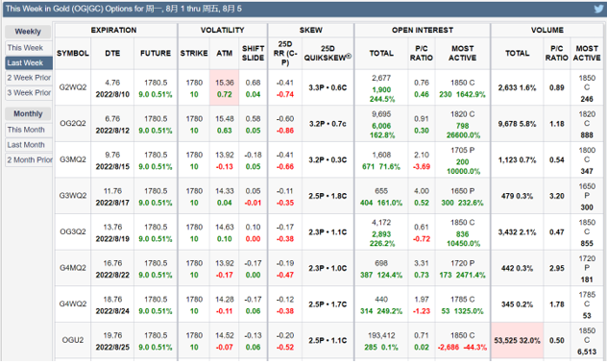The image size is (607, 364).
Task: Click the DTE column header
Action: (112, 54)
